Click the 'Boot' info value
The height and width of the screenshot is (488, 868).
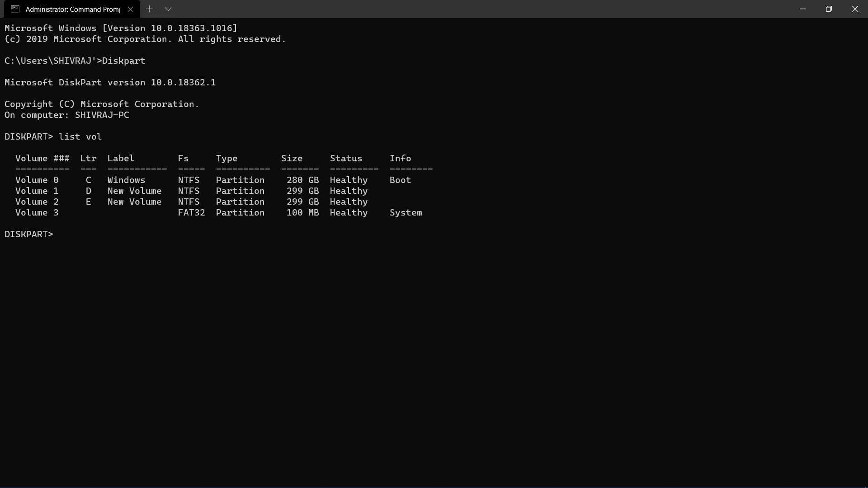point(400,180)
